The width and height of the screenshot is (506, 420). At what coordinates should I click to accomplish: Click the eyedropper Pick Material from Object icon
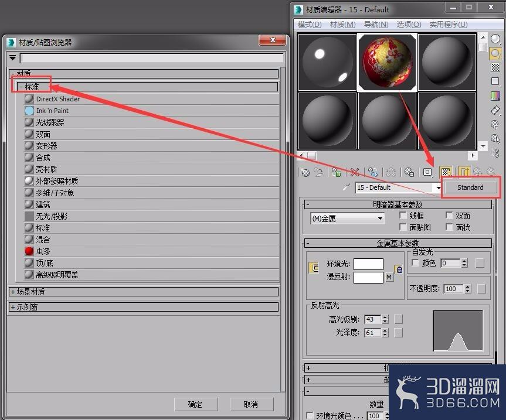pyautogui.click(x=347, y=187)
